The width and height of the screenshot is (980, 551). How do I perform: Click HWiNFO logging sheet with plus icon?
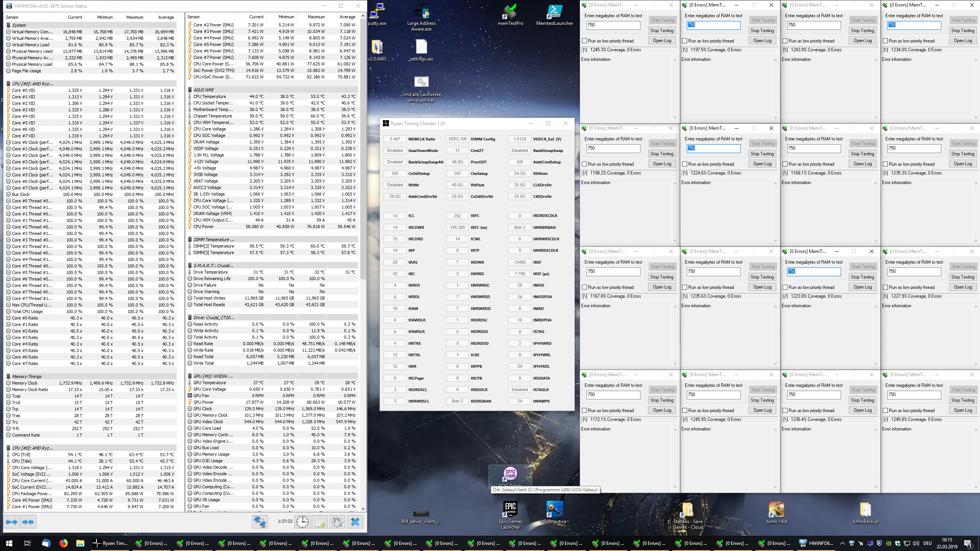(320, 522)
